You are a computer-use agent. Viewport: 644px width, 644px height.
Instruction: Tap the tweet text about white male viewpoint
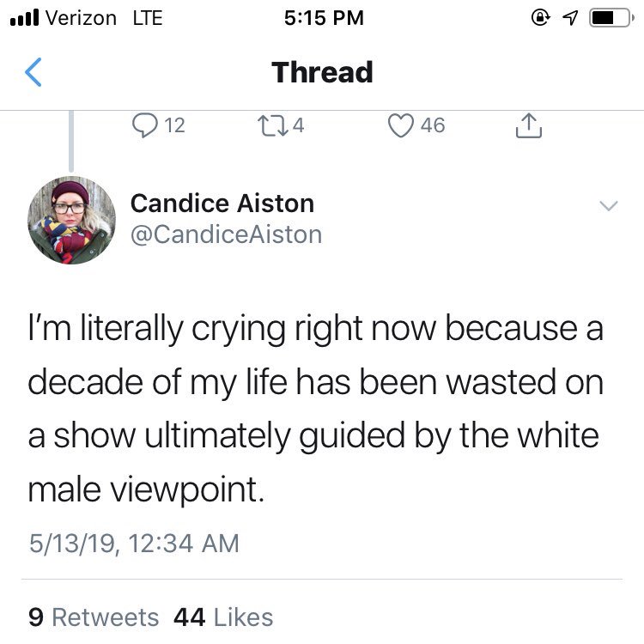pyautogui.click(x=315, y=408)
